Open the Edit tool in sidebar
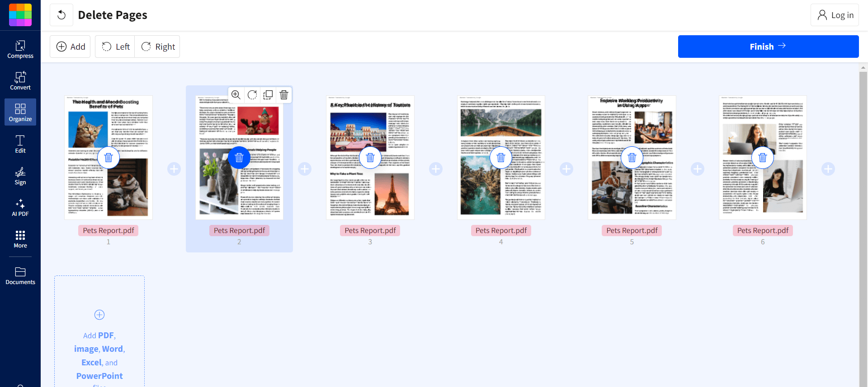Viewport: 868px width, 387px height. [20, 144]
